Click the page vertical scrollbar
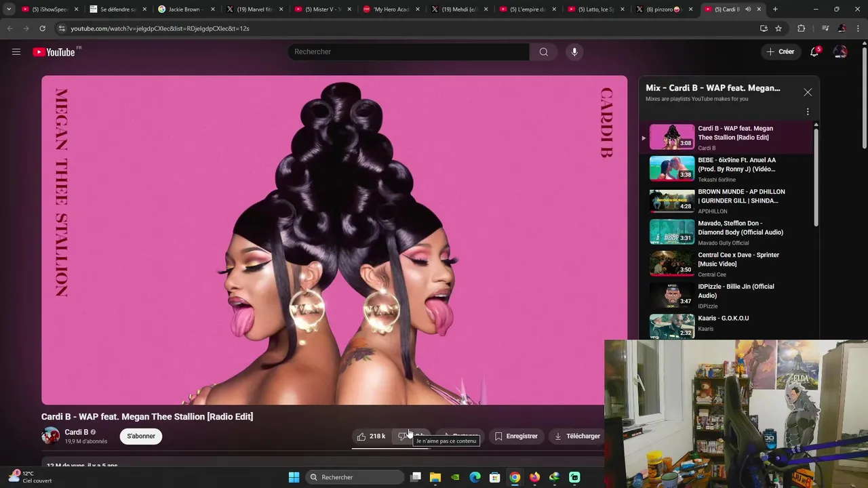Viewport: 868px width, 488px height. (x=864, y=96)
